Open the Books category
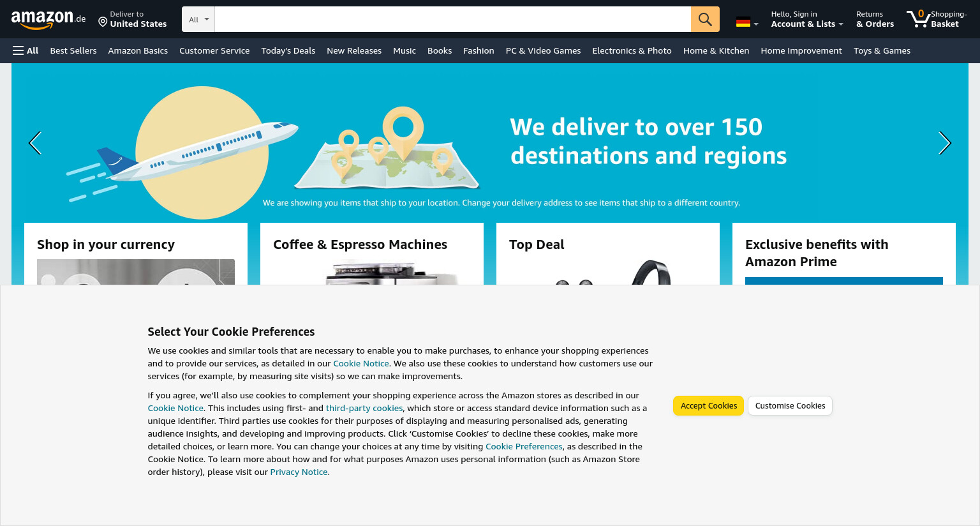This screenshot has height=526, width=980. click(x=440, y=50)
